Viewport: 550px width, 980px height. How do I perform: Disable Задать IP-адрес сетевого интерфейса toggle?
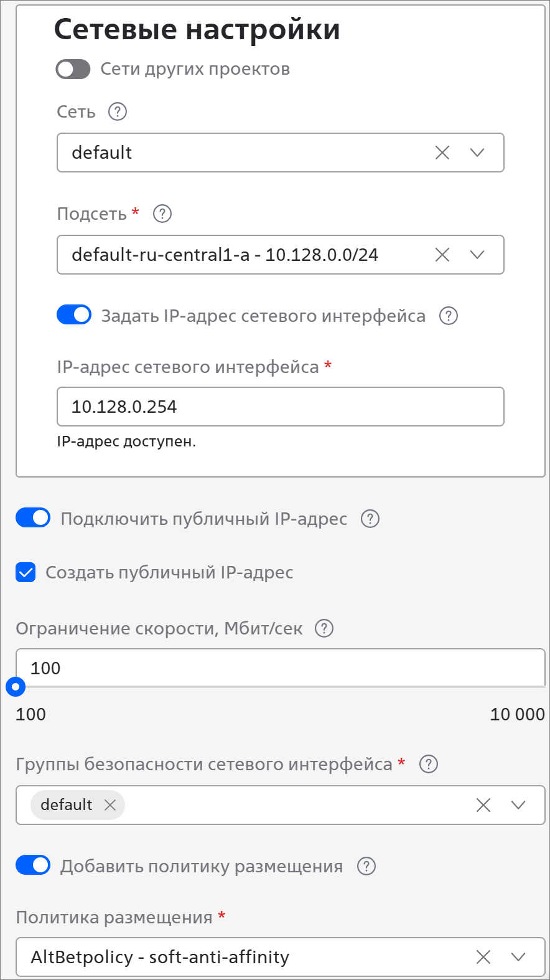(74, 315)
